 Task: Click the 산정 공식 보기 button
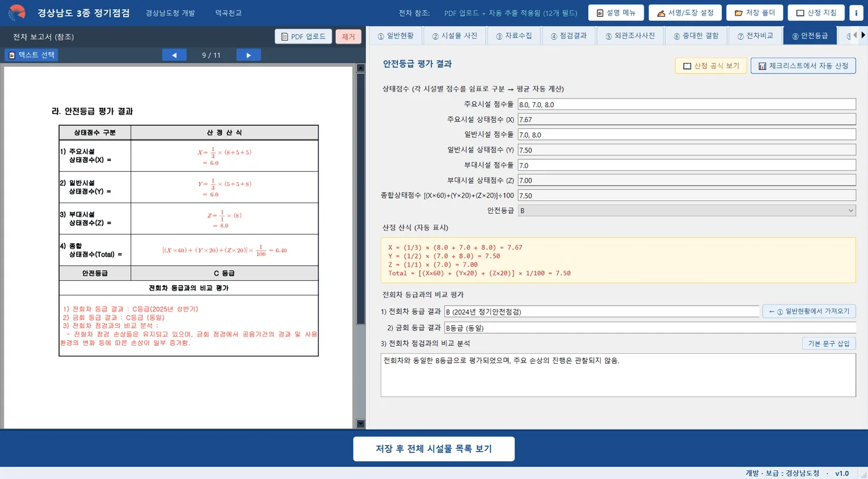click(x=711, y=66)
